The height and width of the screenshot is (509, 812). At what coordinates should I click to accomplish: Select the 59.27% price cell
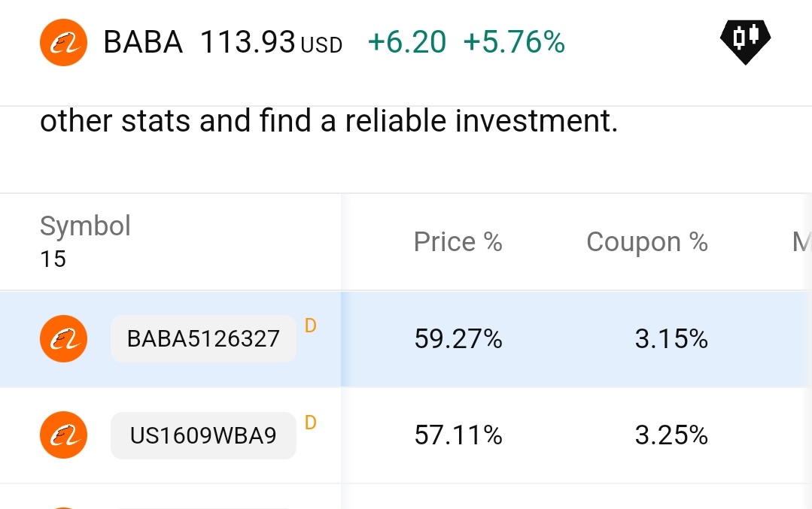458,339
